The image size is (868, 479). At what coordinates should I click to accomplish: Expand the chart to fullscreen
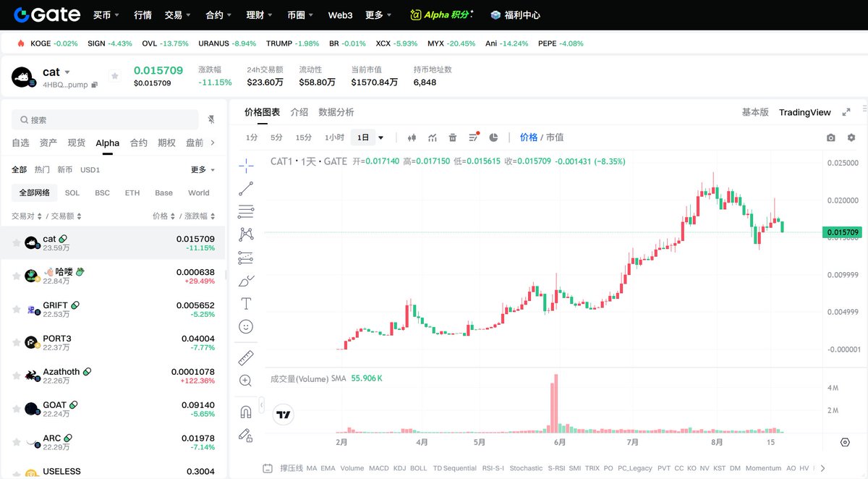(846, 112)
